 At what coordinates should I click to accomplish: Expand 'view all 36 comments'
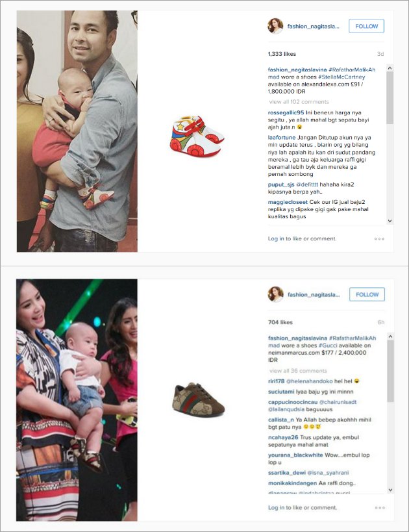(x=298, y=371)
